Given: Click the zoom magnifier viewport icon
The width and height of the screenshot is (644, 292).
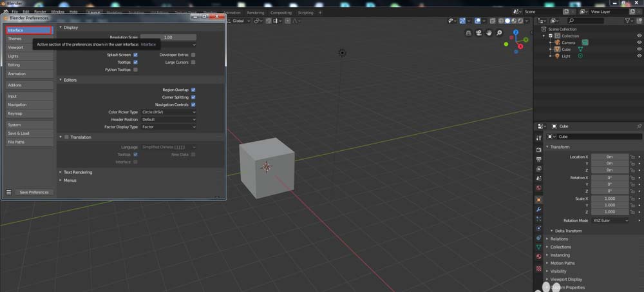Looking at the screenshot, I should [499, 33].
